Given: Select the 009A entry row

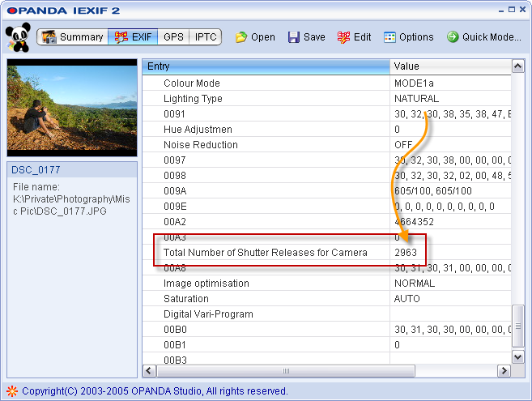Looking at the screenshot, I should [x=327, y=191].
